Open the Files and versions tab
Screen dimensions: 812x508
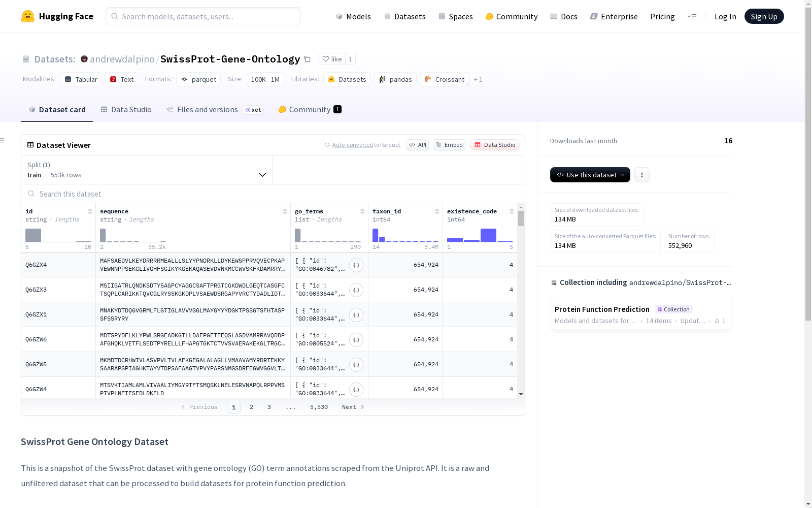[x=215, y=109]
